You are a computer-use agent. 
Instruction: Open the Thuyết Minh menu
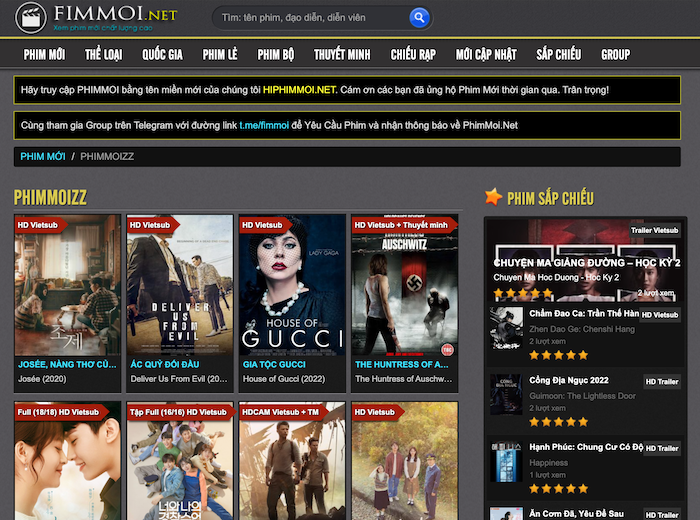[342, 54]
